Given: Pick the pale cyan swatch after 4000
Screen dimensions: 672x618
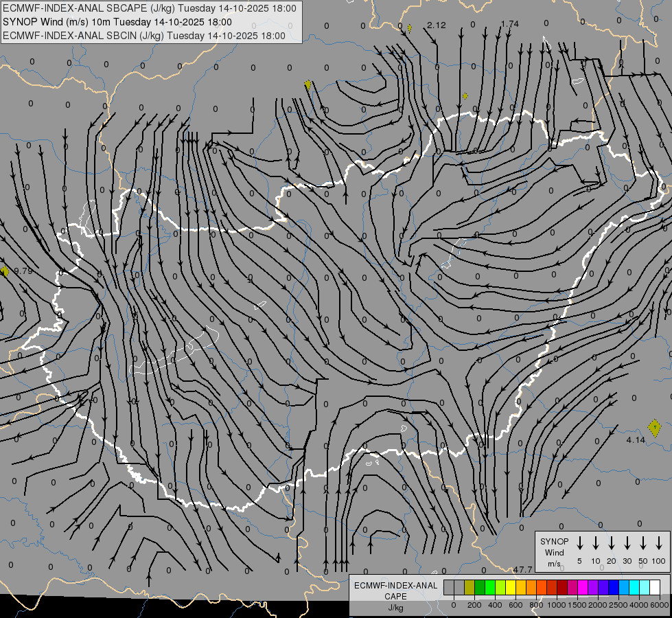Looking at the screenshot, I should (645, 587).
